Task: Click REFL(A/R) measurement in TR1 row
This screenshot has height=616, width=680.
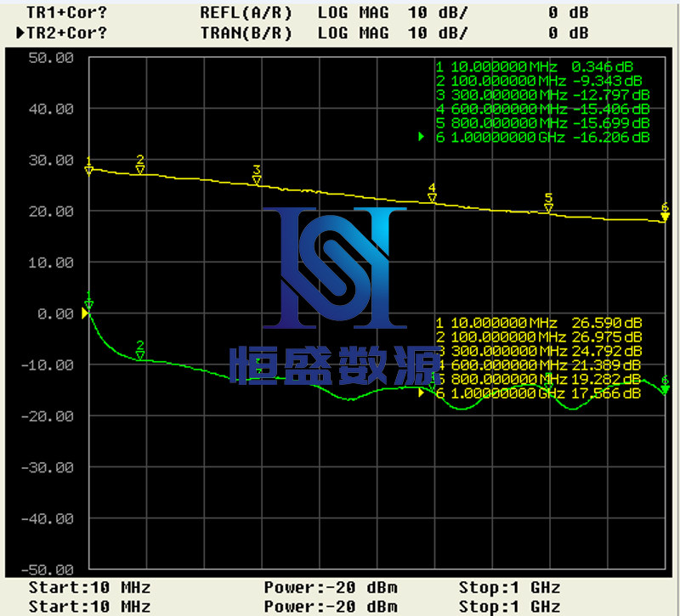Action: [246, 13]
